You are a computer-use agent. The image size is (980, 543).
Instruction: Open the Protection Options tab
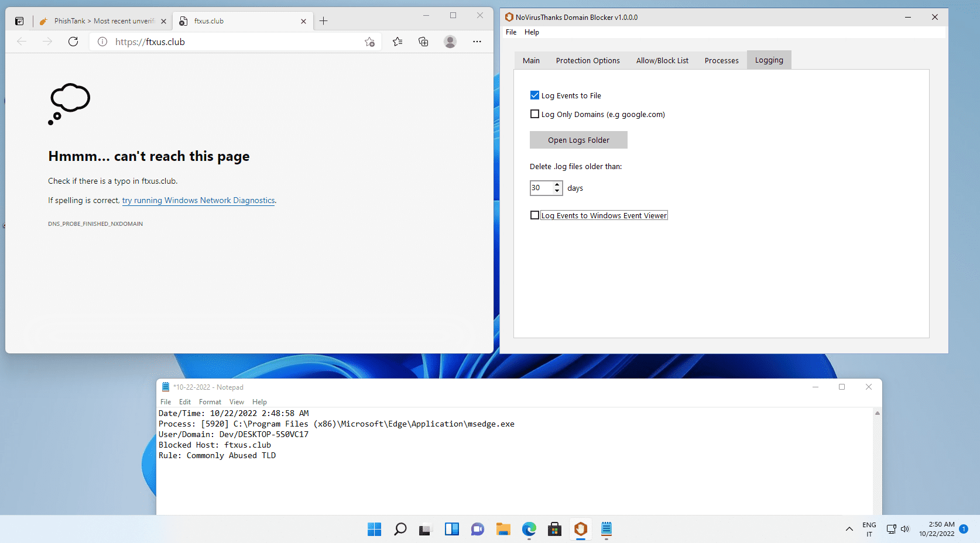(x=588, y=60)
